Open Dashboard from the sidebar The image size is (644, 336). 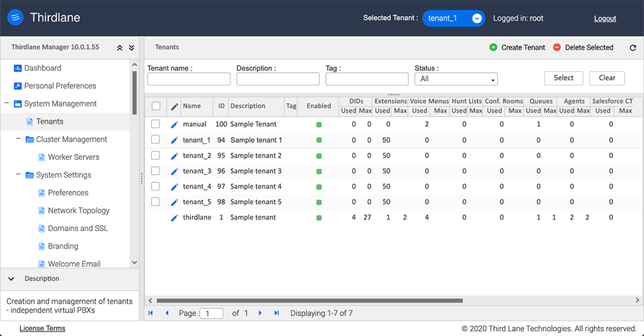[43, 68]
